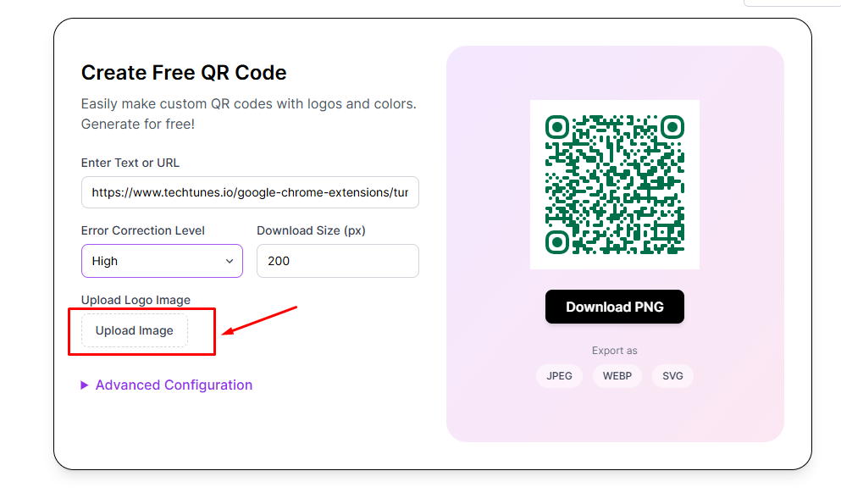Viewport: 841px width, 504px height.
Task: Click the Export as label
Action: [615, 351]
